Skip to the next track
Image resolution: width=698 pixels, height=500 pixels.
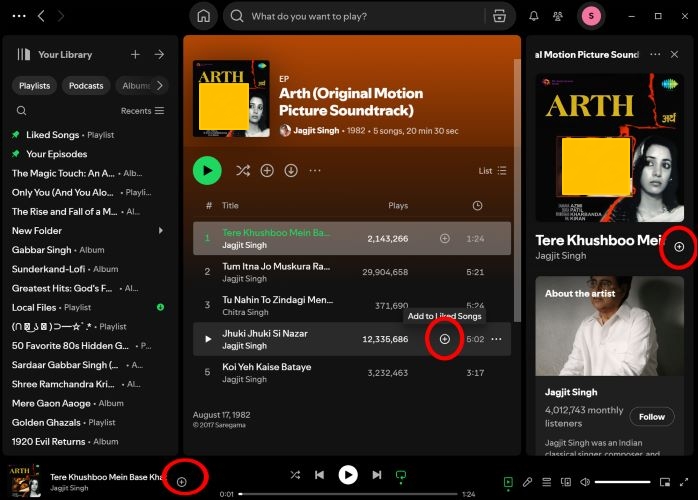pos(377,475)
